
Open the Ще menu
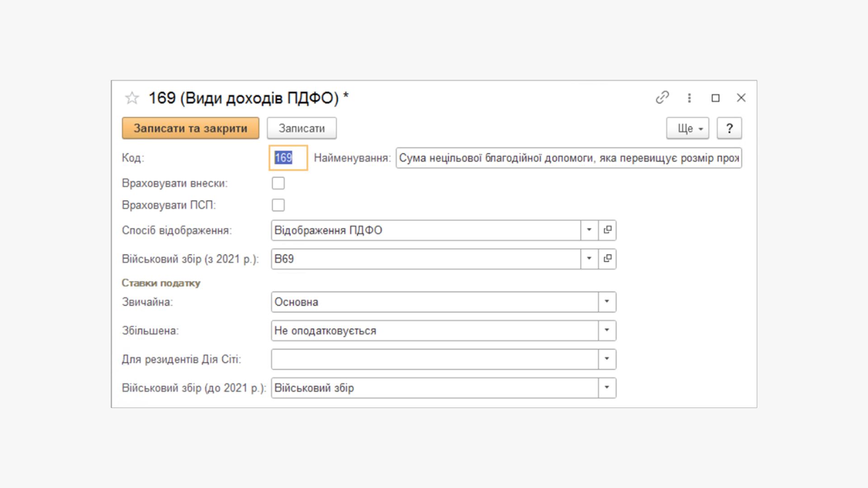click(x=687, y=128)
